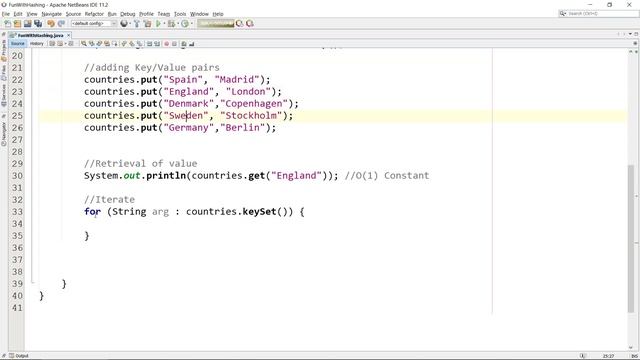Click the keySet method text on line 33
The width and height of the screenshot is (640, 360).
[x=260, y=212]
